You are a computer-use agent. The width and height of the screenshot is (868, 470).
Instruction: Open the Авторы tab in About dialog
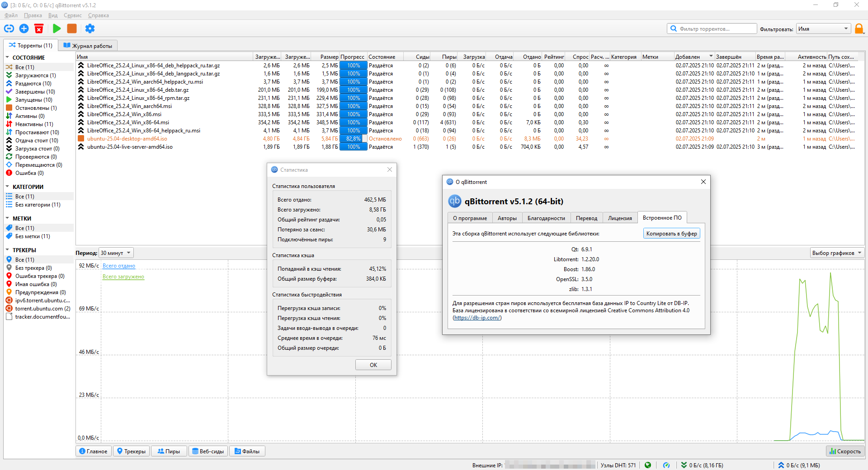click(x=507, y=218)
